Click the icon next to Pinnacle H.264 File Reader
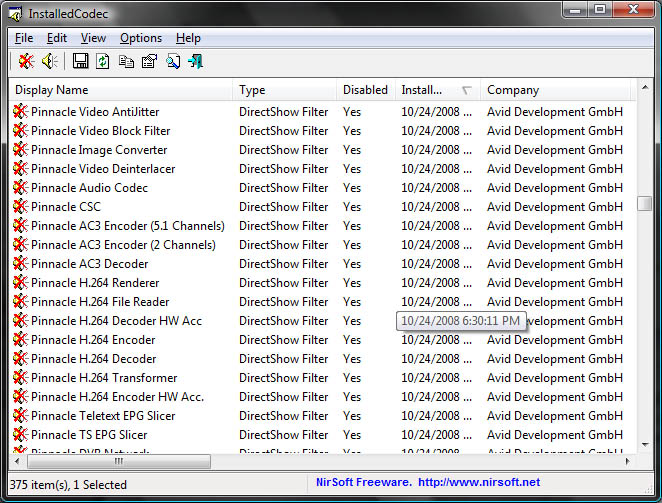Screen dimensions: 662x503 (x=20, y=302)
